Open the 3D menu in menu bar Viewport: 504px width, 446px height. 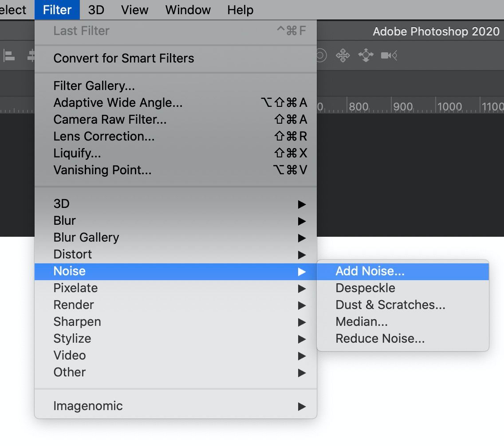point(96,10)
